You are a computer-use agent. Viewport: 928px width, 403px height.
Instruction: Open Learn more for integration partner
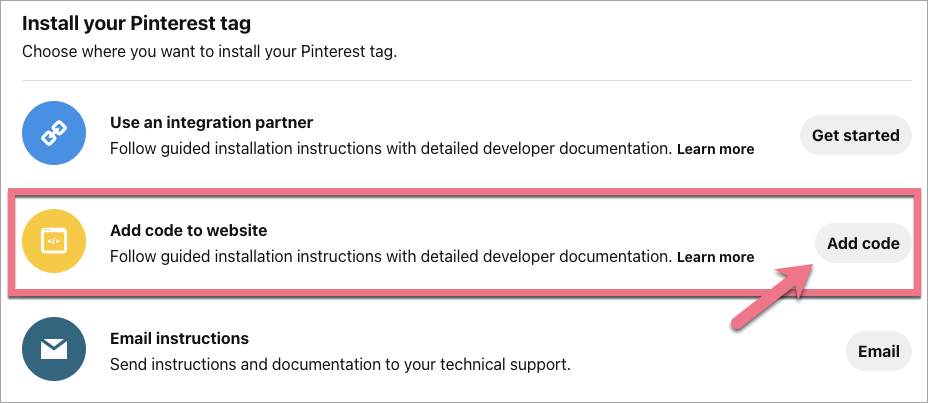click(715, 149)
